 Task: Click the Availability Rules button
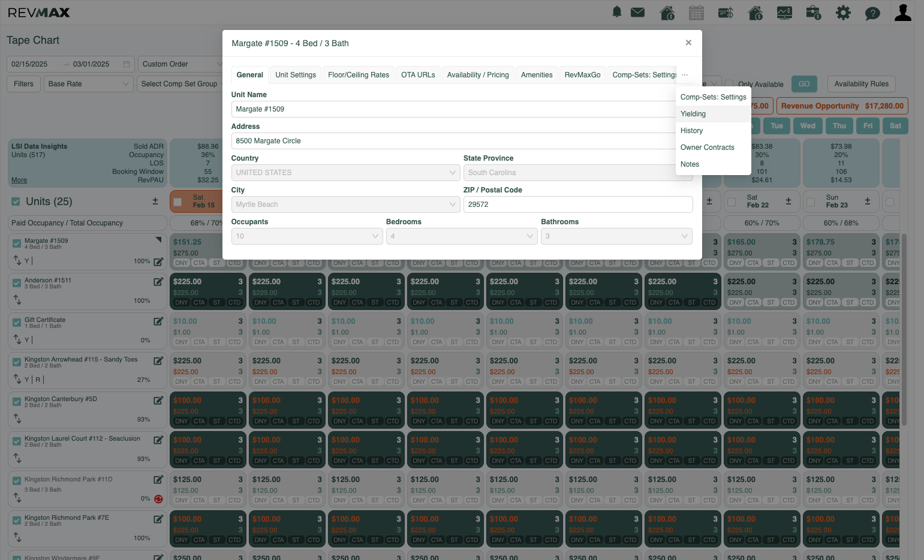[862, 84]
